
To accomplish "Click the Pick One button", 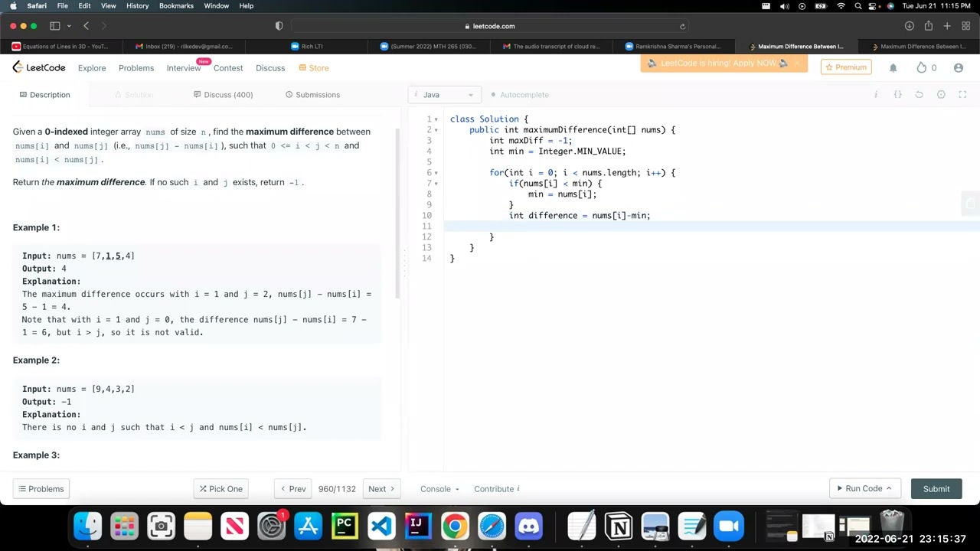I will (221, 489).
